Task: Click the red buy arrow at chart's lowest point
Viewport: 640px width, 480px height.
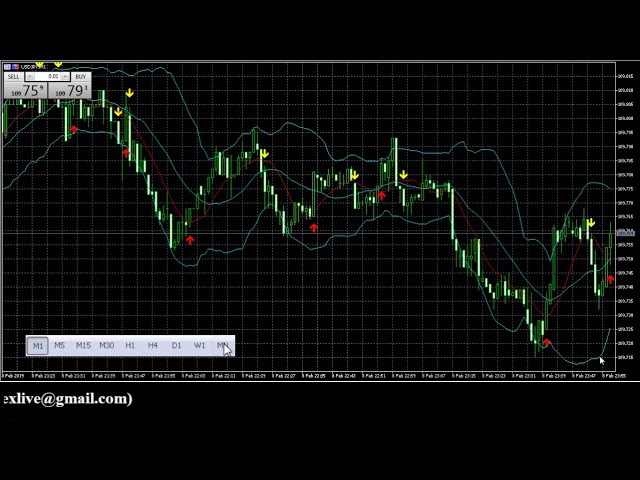Action: click(x=547, y=343)
